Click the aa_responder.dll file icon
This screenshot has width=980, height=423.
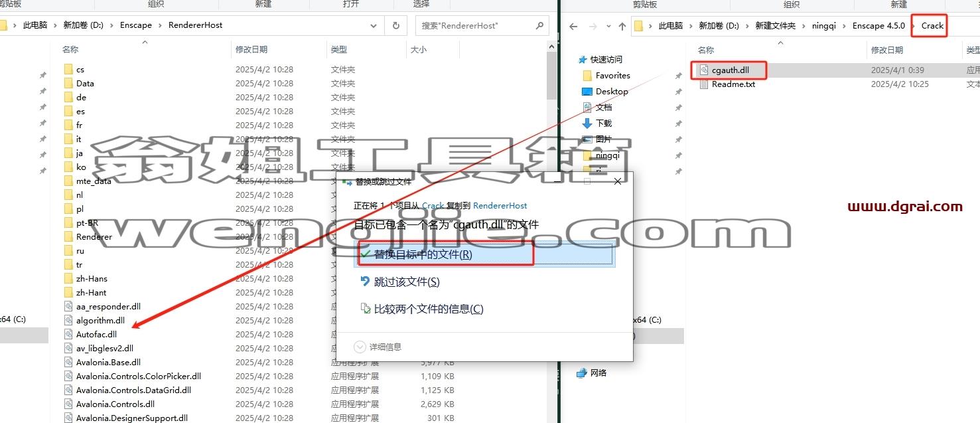[x=68, y=306]
